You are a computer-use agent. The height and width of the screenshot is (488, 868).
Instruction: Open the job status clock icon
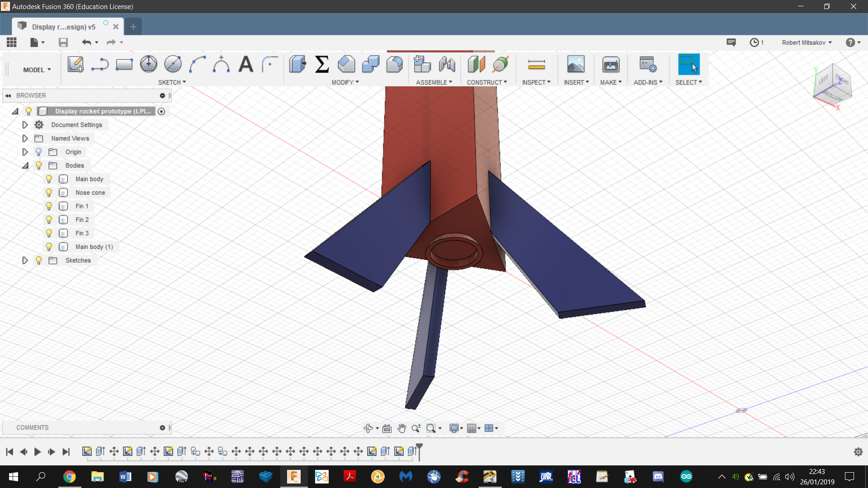click(754, 42)
